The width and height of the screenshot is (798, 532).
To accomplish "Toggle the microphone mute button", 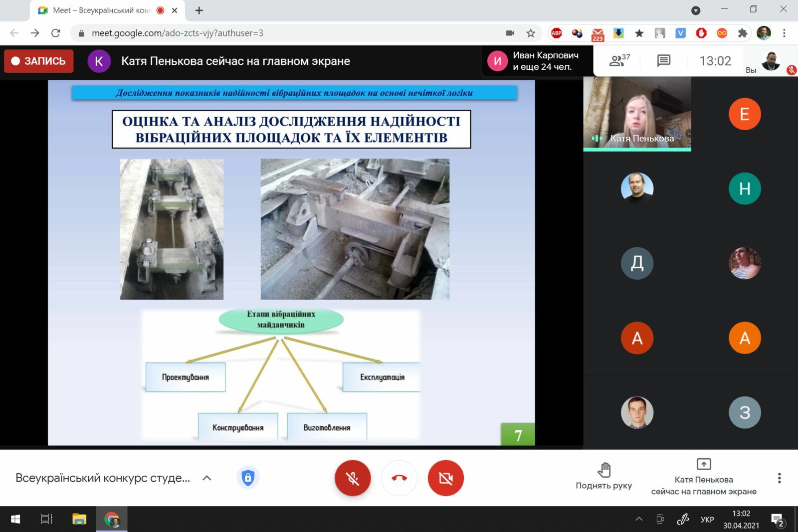I will point(353,478).
